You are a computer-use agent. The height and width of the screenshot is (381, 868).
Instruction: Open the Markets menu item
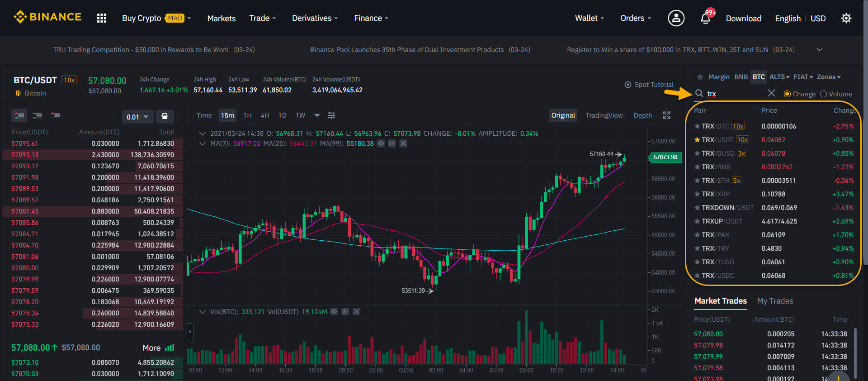[222, 19]
